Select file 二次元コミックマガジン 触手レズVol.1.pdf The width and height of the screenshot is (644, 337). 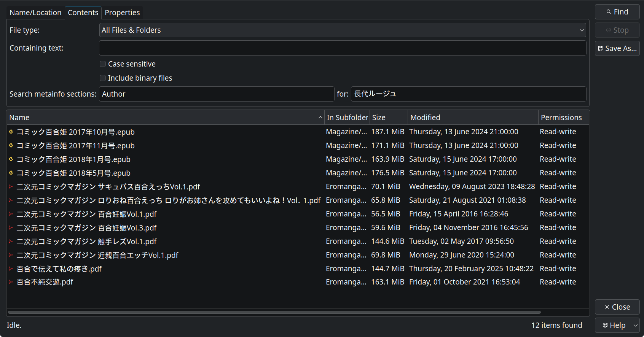(x=86, y=242)
